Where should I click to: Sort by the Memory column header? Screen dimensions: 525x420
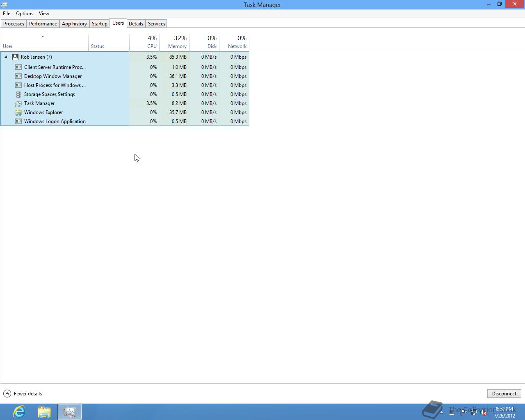click(x=174, y=43)
